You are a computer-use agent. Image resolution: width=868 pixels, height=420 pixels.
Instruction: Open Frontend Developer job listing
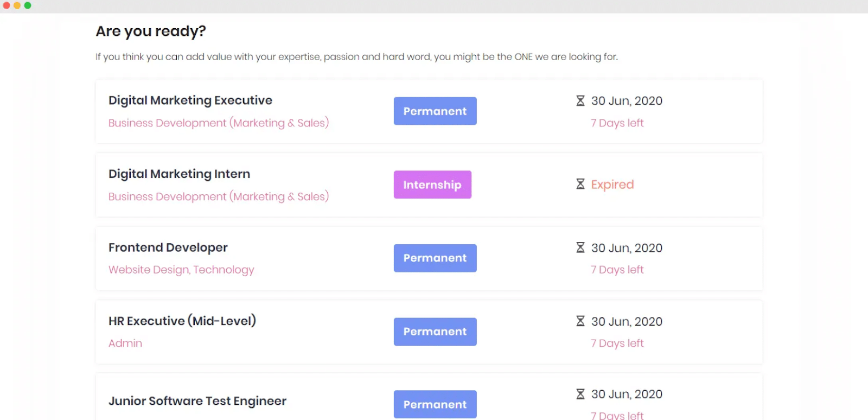(168, 247)
